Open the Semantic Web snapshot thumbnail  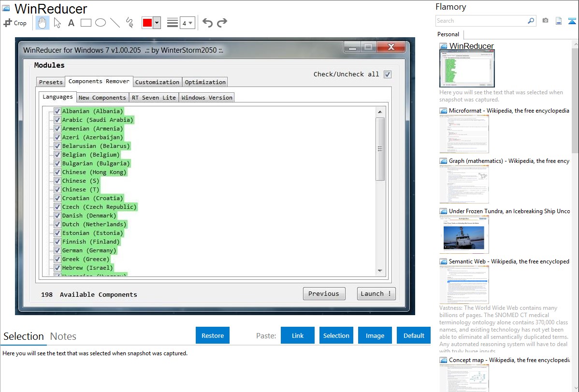(464, 285)
